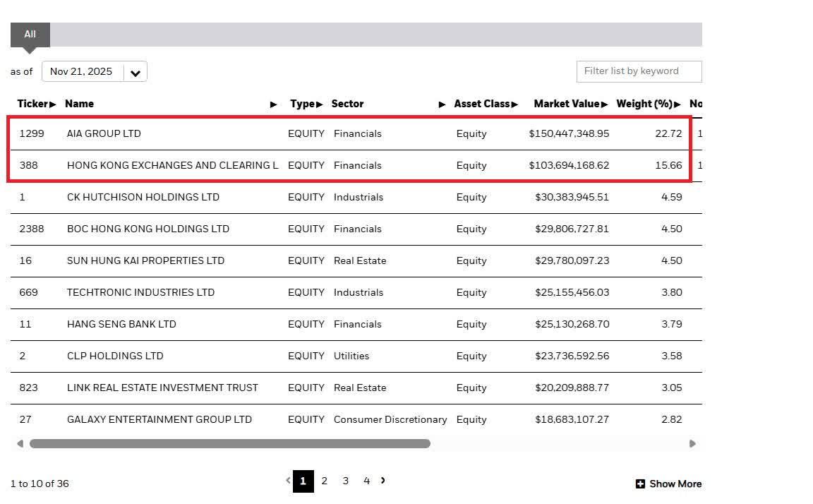Click the Filter list by keyword field

coord(639,71)
